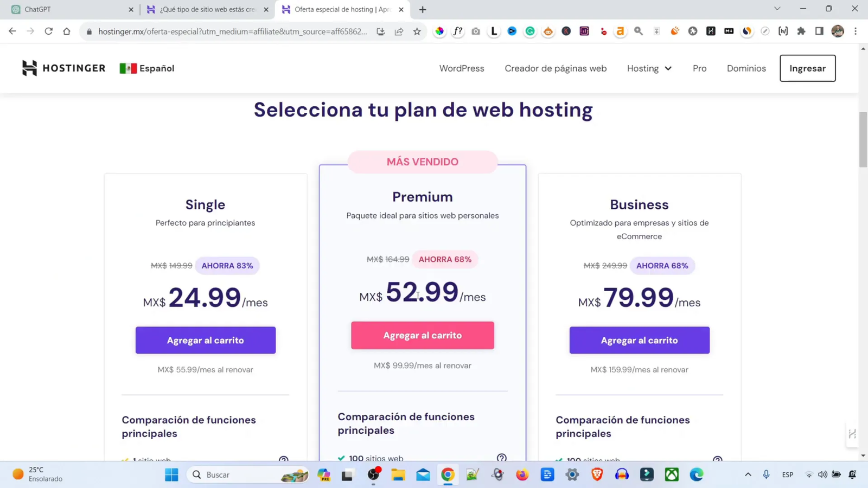868x488 pixels.
Task: Click inside the address bar
Action: 228,31
